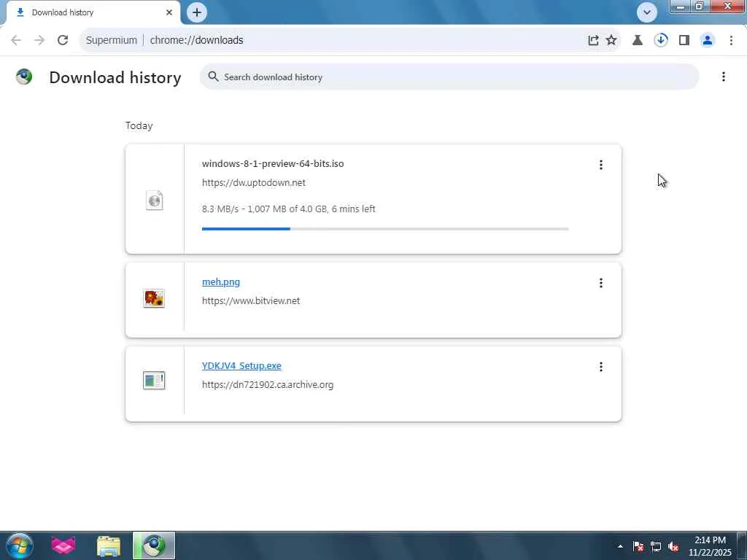Click the https://www.bitview.net source URL
Viewport: 747px width, 560px height.
(x=251, y=300)
